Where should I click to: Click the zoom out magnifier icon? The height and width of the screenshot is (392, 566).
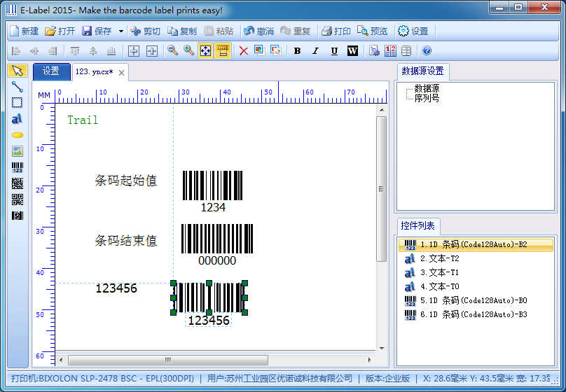[x=172, y=51]
